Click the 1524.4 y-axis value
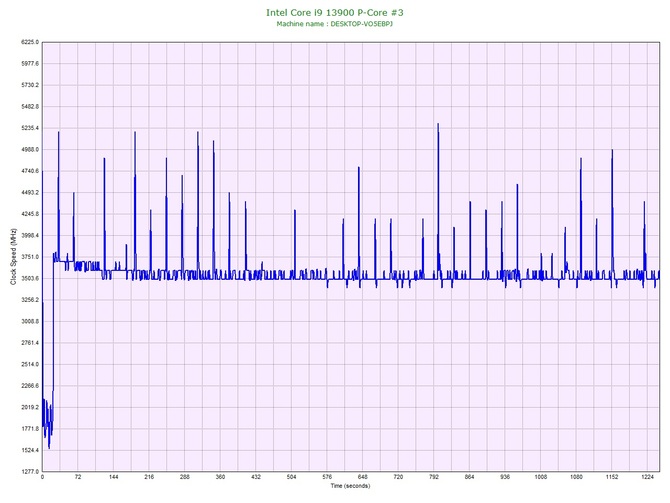 [30, 450]
